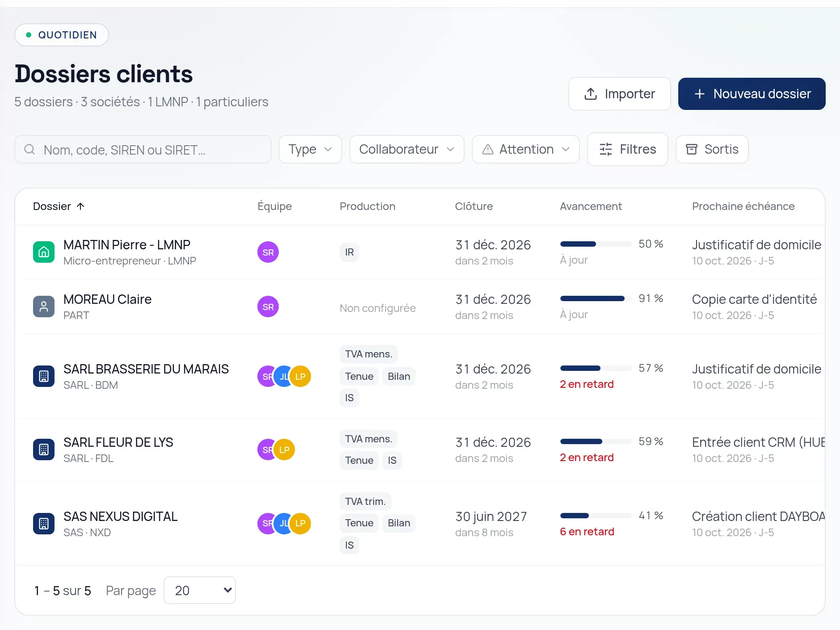Click the 50 % progress bar for MARTIN Pierre
Screen dimensions: 840x630
[x=596, y=244]
